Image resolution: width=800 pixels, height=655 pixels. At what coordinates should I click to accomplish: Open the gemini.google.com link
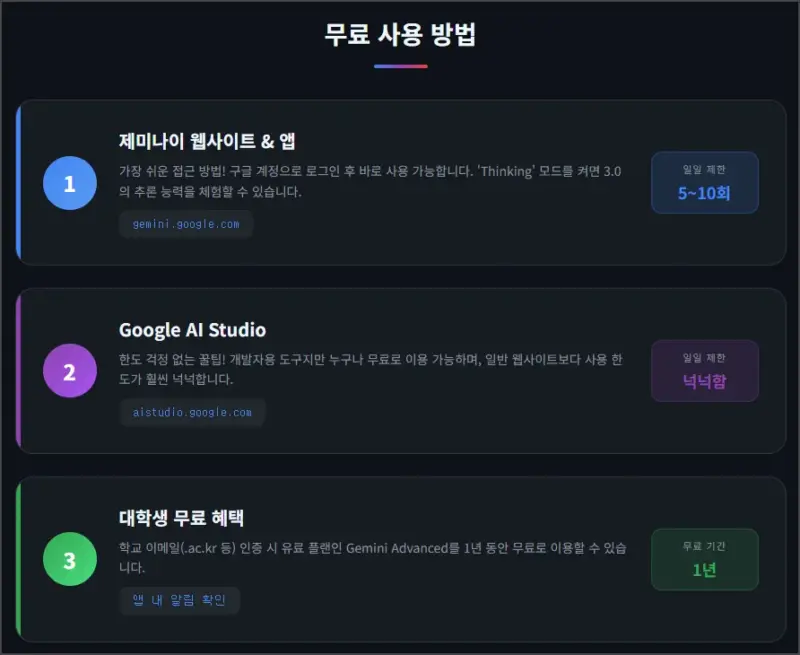tap(186, 224)
